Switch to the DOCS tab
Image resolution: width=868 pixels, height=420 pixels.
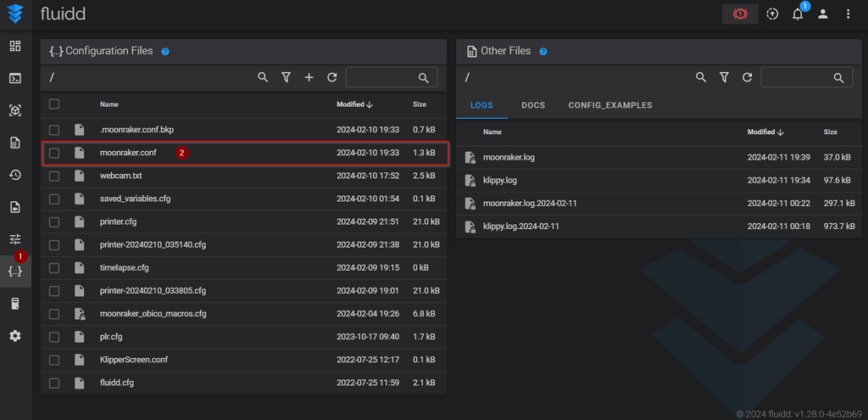coord(533,105)
